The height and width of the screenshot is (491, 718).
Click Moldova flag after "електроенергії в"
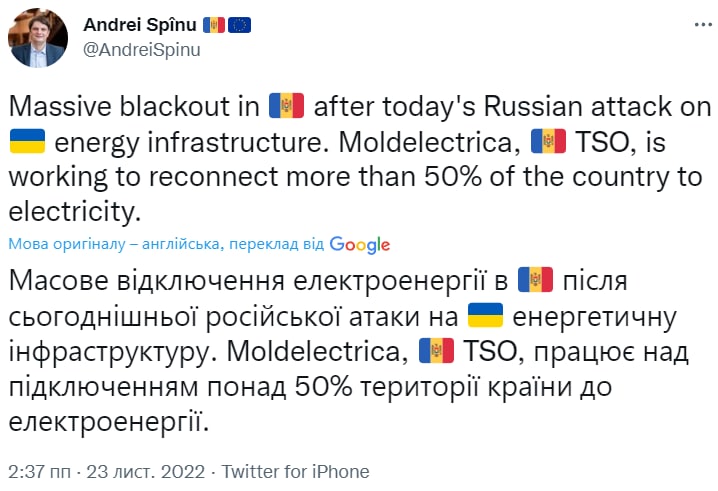click(536, 277)
